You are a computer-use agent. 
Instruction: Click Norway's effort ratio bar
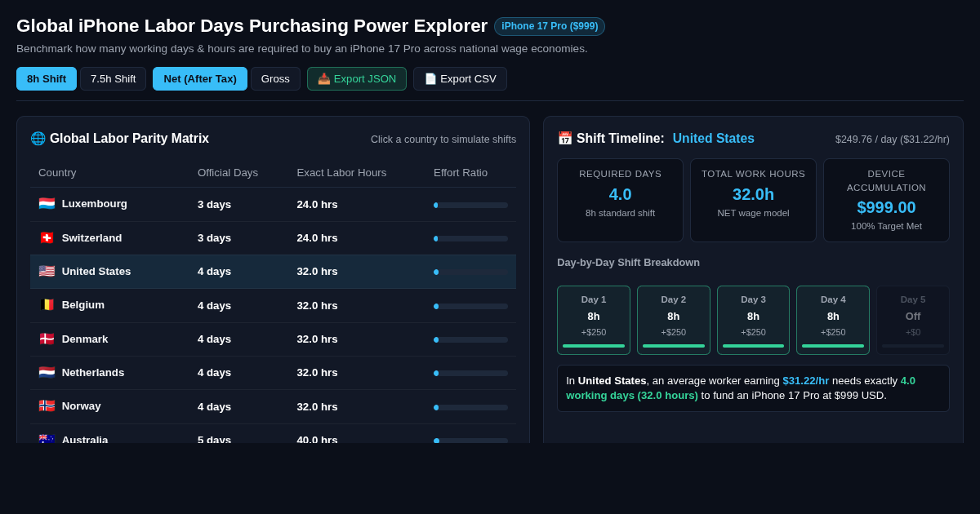pos(470,407)
